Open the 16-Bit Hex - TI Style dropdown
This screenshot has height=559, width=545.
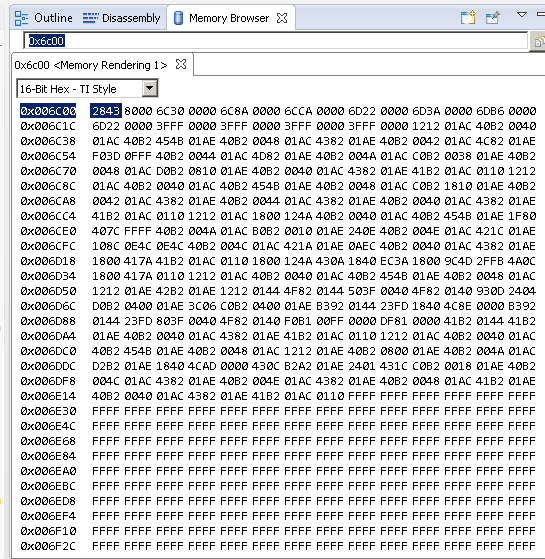(x=150, y=88)
